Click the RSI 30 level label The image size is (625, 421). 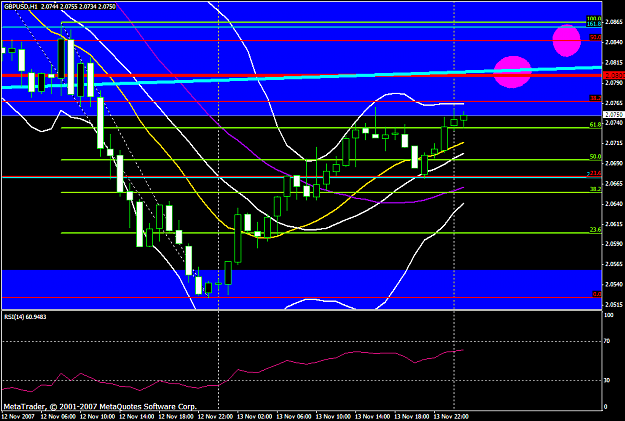(607, 380)
